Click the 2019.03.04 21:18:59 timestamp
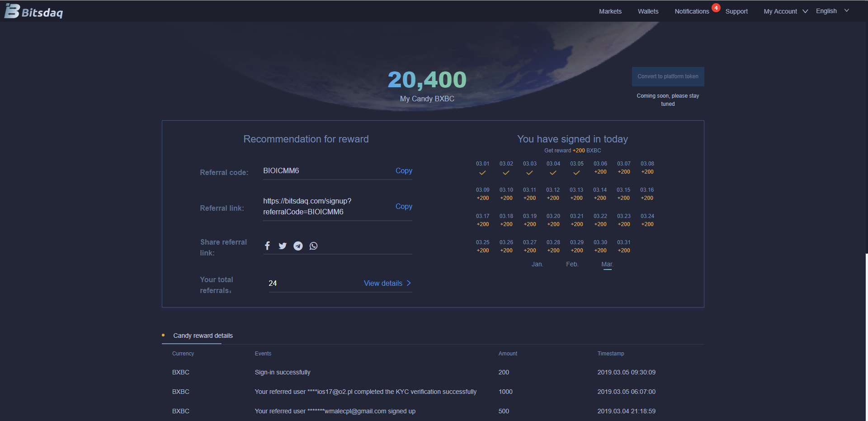Viewport: 868px width, 421px height. click(x=626, y=411)
